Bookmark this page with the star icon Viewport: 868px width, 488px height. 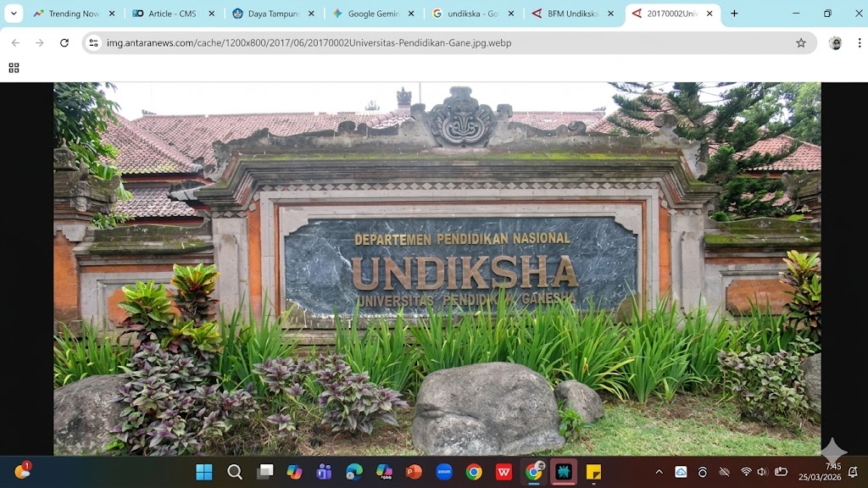pos(800,42)
